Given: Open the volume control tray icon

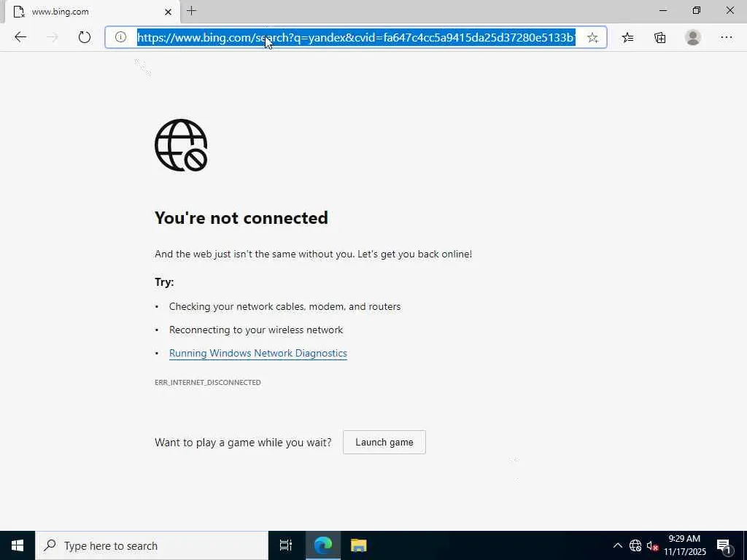Looking at the screenshot, I should [x=652, y=545].
